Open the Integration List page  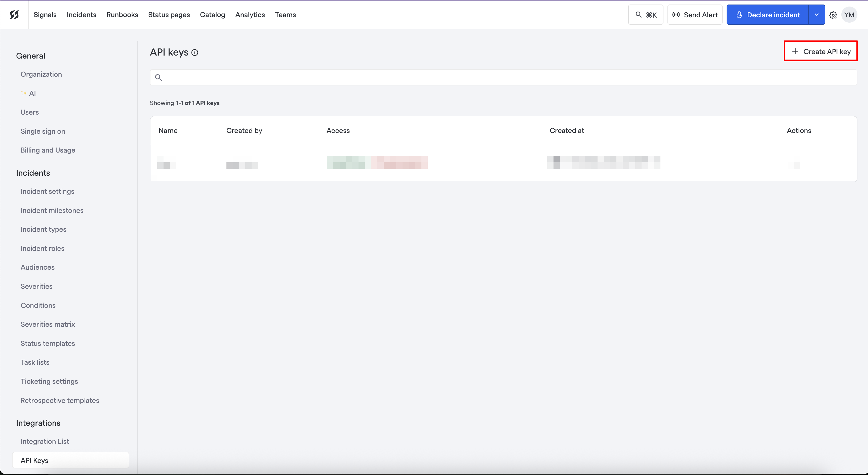(45, 441)
